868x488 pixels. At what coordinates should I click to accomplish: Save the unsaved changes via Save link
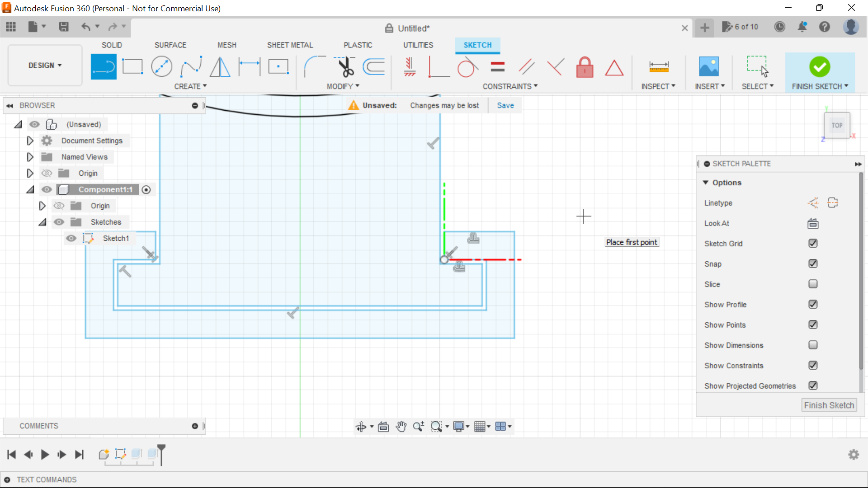505,105
